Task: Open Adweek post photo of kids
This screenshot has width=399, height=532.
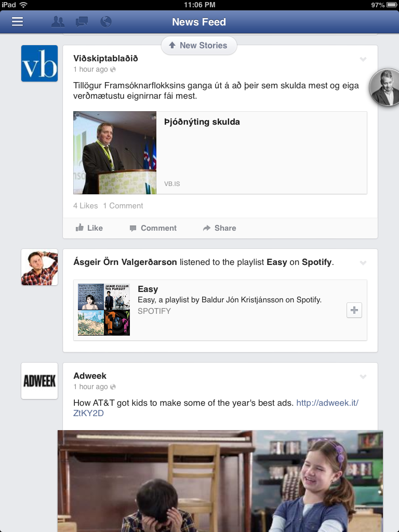Action: coord(220,481)
